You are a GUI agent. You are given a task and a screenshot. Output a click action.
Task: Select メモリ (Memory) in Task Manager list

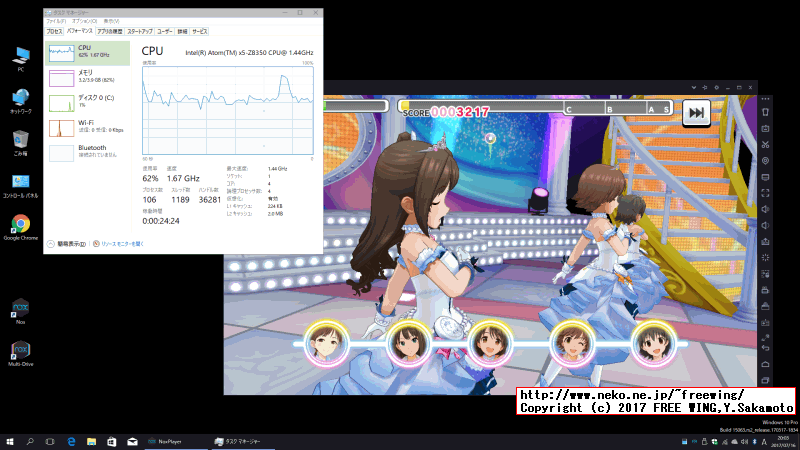(x=87, y=78)
